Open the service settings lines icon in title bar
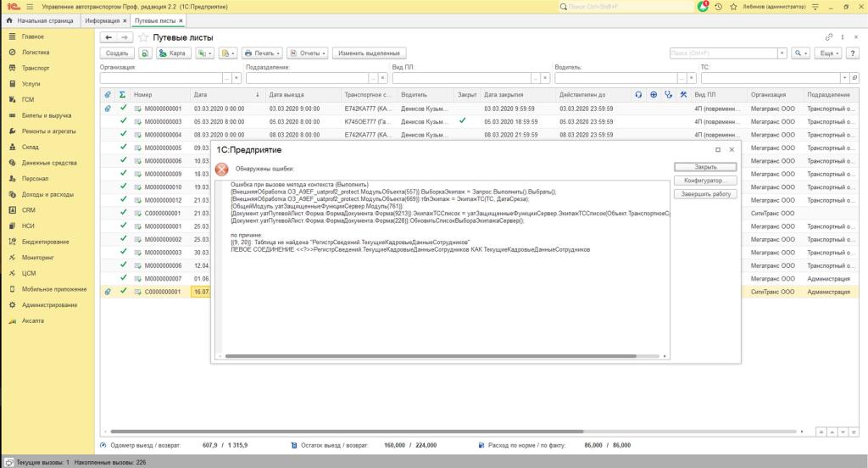 click(x=815, y=7)
